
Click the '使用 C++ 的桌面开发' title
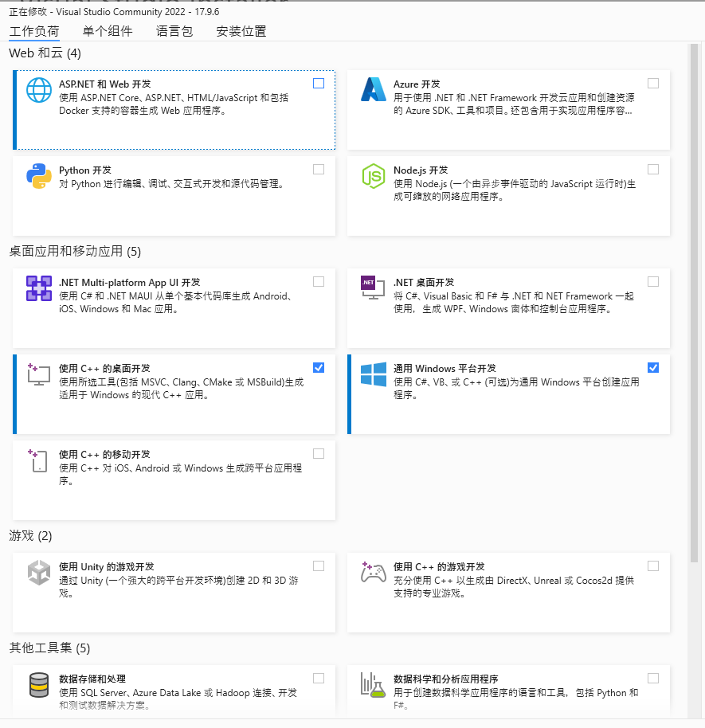(x=104, y=369)
